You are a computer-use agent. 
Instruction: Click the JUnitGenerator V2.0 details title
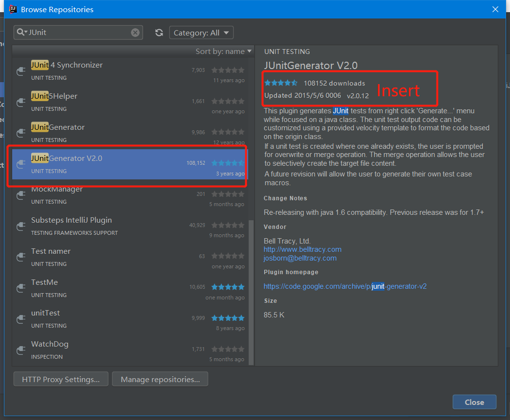[310, 66]
